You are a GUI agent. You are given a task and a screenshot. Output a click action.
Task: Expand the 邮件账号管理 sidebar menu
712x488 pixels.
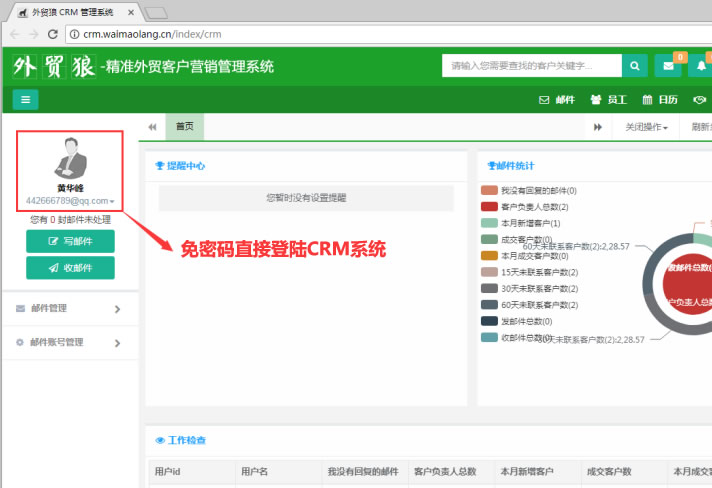point(69,343)
